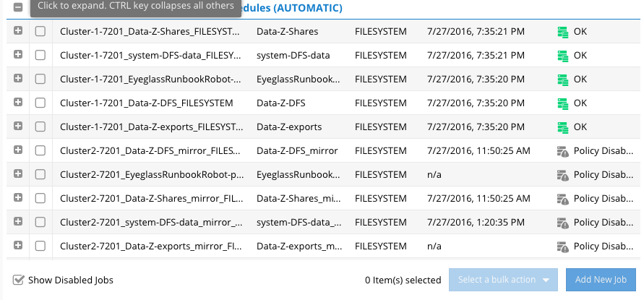
Task: Check the box for Cluster-1-7201_system-DFS-data job
Action: click(x=40, y=55)
